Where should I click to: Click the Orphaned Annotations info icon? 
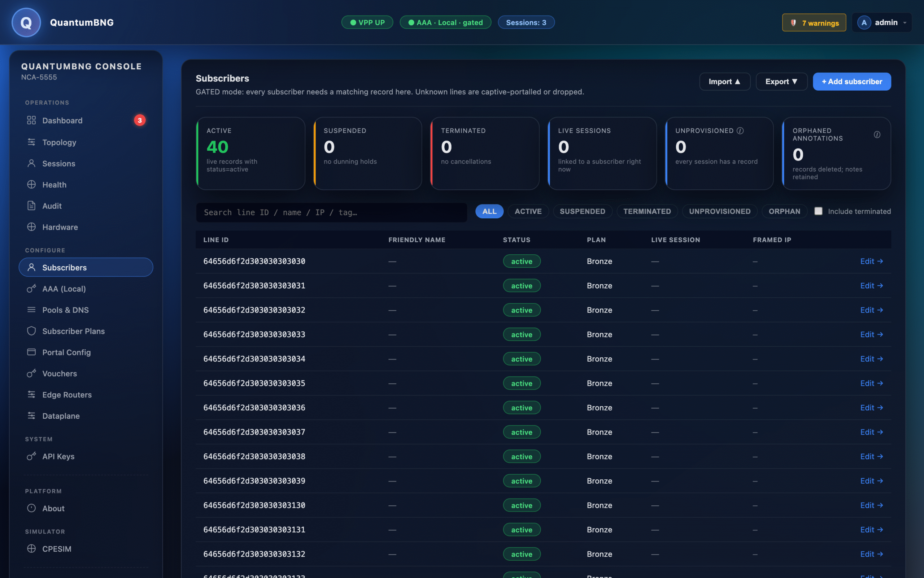(x=877, y=134)
